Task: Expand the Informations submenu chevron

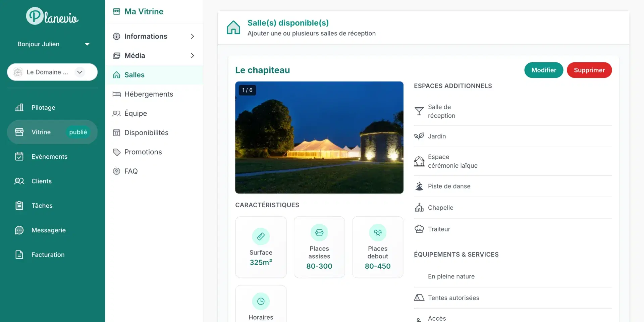Action: click(193, 36)
